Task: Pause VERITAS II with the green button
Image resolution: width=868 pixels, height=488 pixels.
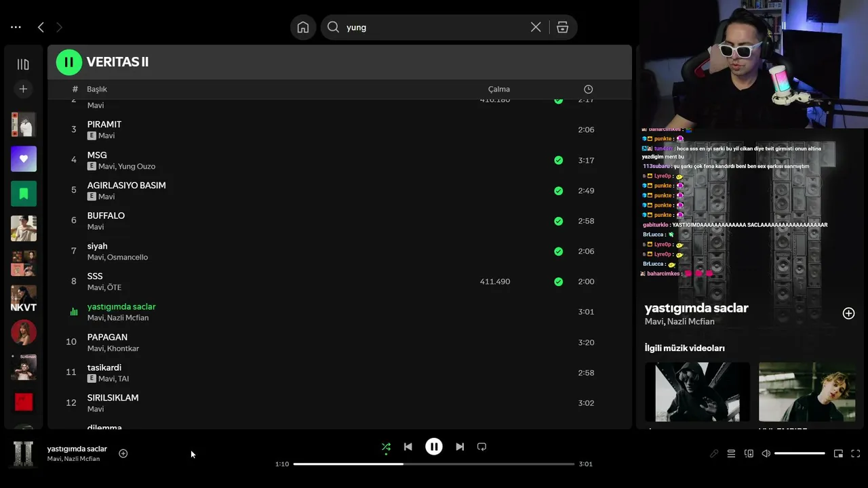Action: point(68,62)
